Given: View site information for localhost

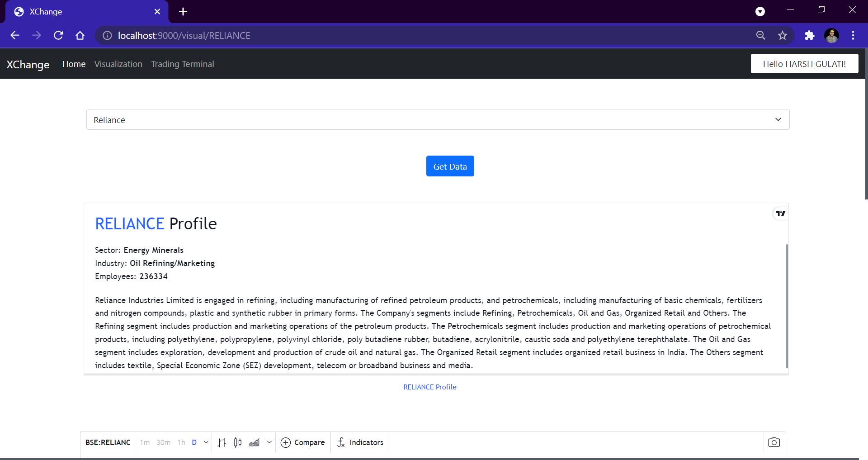Looking at the screenshot, I should click(x=107, y=35).
